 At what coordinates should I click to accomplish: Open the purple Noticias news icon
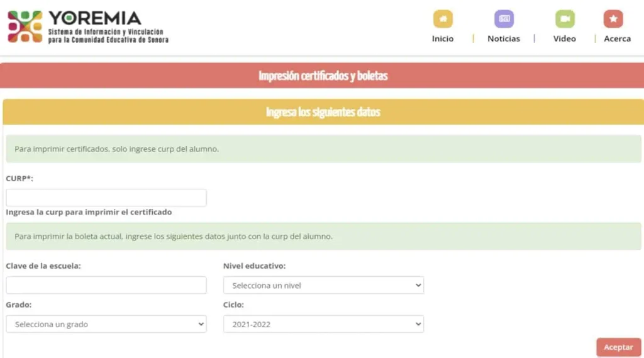tap(504, 19)
